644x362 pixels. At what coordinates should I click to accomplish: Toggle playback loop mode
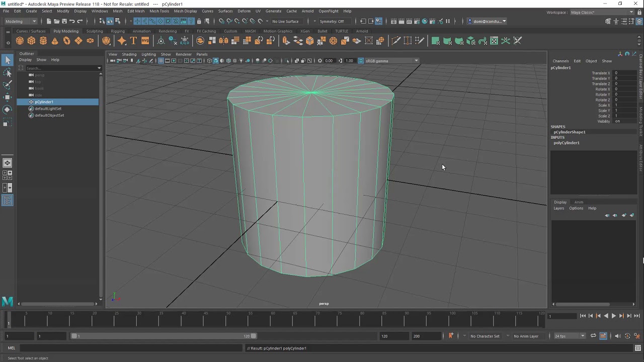click(593, 336)
